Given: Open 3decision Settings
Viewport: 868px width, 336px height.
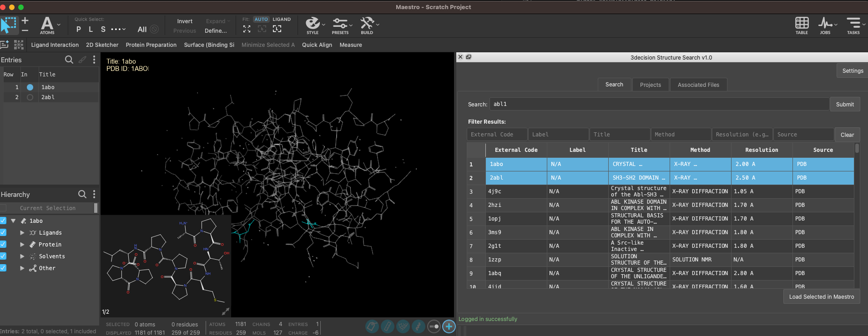Looking at the screenshot, I should point(853,70).
